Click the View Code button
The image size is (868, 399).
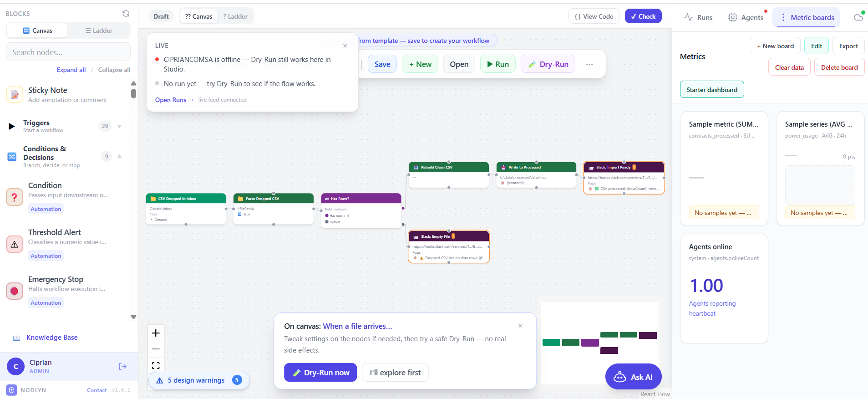tap(594, 16)
